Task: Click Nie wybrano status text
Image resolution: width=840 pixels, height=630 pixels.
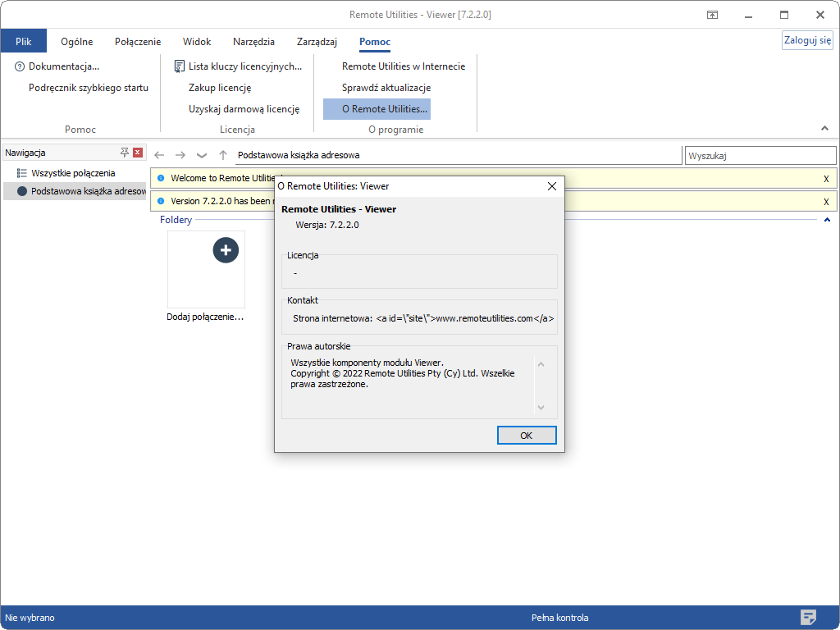Action: (30, 618)
